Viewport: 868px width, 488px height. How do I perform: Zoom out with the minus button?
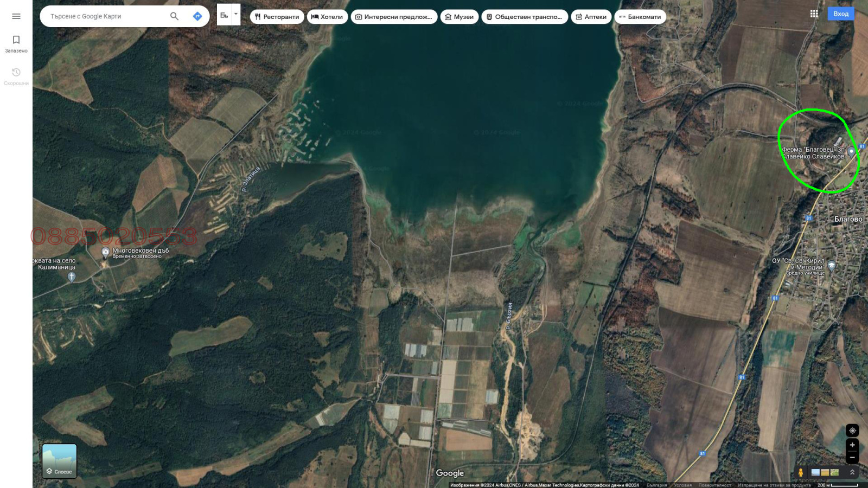coord(852,458)
